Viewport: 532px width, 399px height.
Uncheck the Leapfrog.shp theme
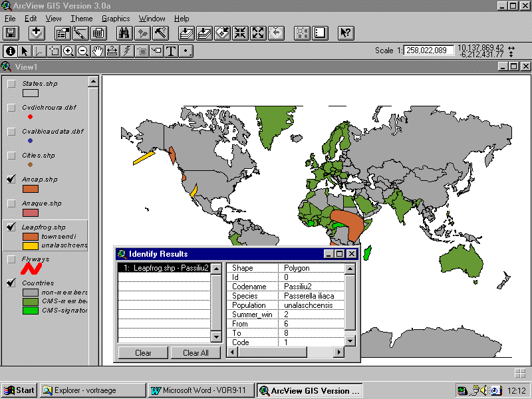(11, 227)
